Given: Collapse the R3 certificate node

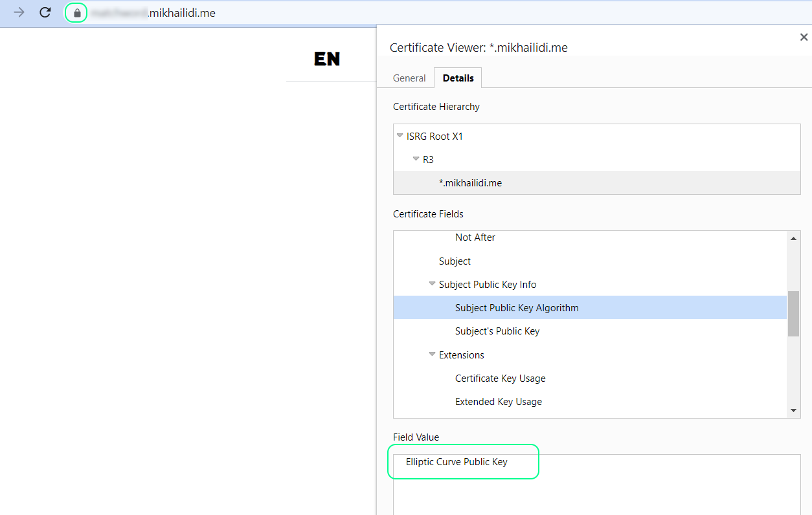Looking at the screenshot, I should [416, 159].
